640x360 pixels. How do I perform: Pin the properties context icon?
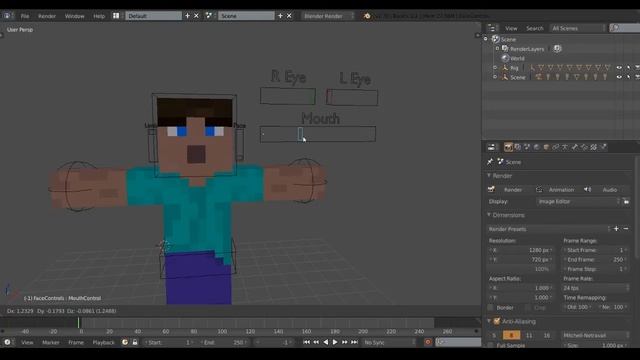pos(490,162)
